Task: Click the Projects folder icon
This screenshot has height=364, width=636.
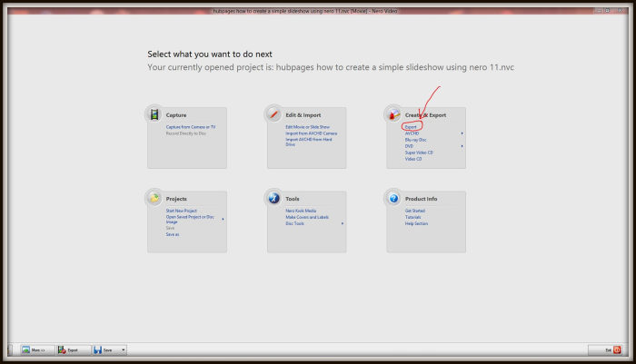Action: coord(154,198)
